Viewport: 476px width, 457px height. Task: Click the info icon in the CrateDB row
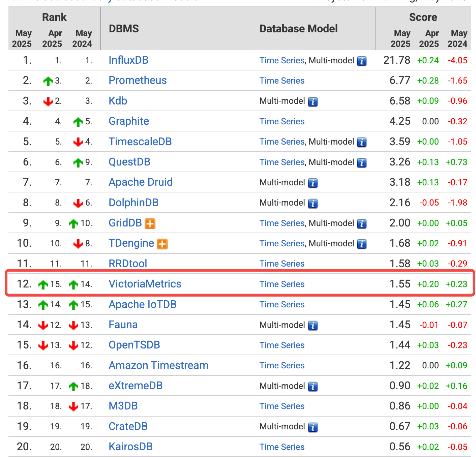click(313, 427)
